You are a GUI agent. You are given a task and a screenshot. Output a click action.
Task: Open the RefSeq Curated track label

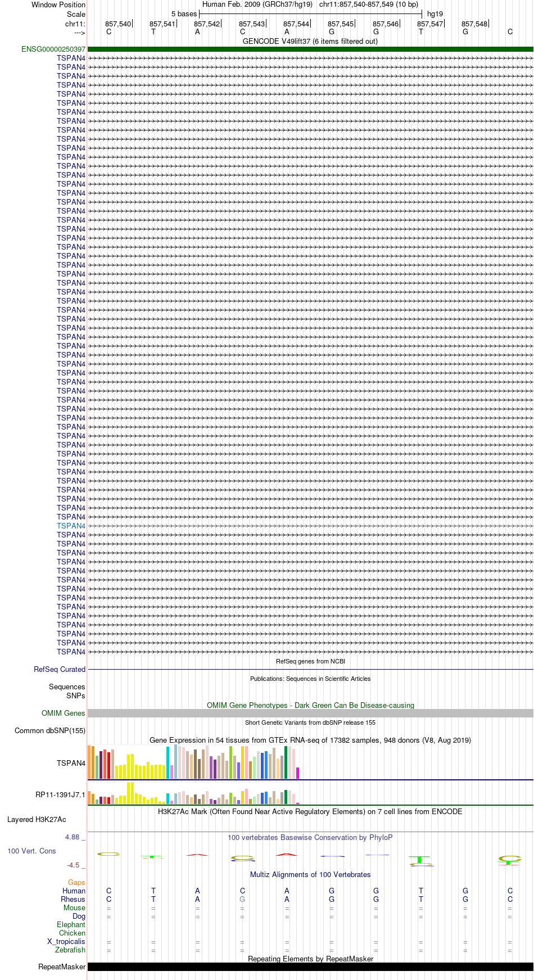(x=60, y=669)
